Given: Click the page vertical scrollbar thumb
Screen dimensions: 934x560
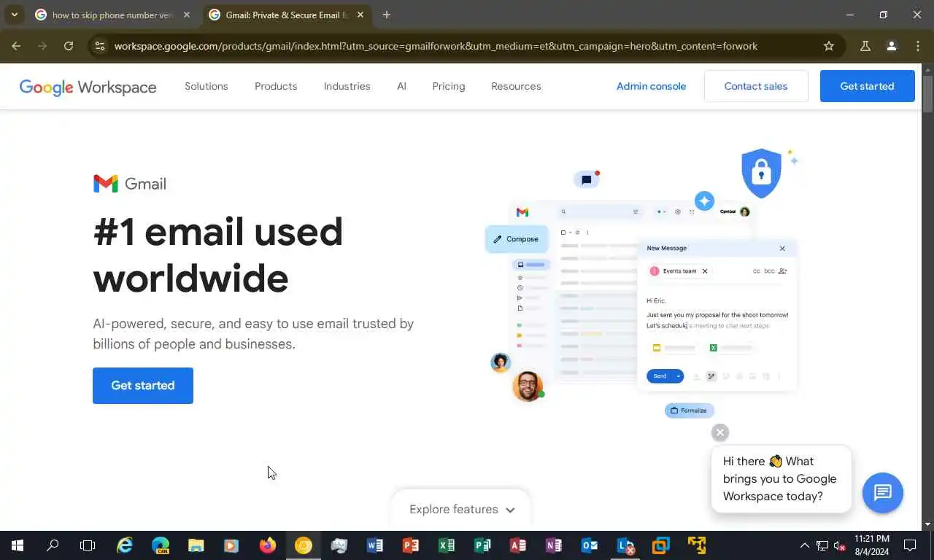Looking at the screenshot, I should (927, 93).
